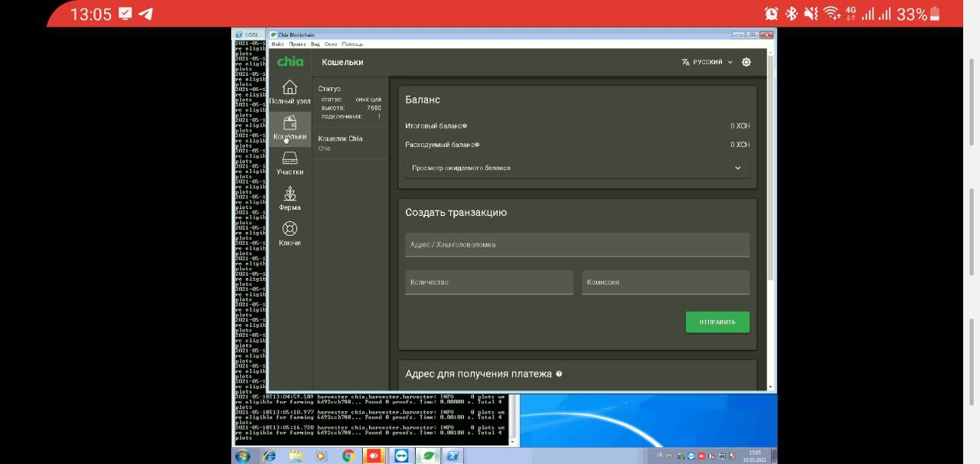Open the Окно menu
This screenshot has height=464, width=980.
point(331,44)
